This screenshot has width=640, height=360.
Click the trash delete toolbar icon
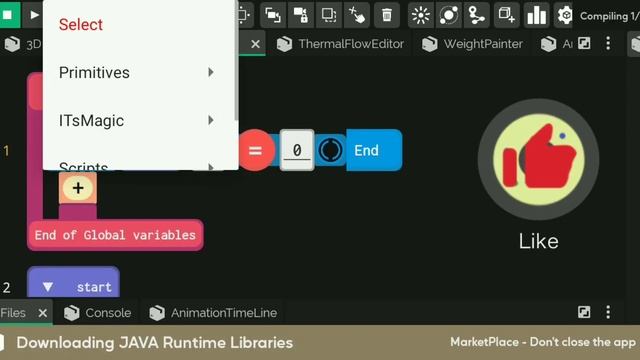[387, 15]
